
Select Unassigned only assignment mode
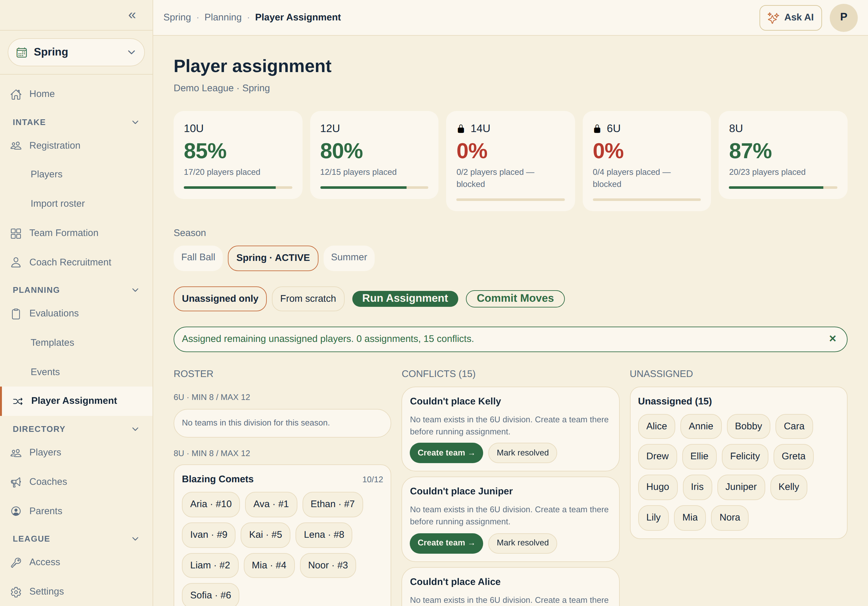click(x=220, y=299)
